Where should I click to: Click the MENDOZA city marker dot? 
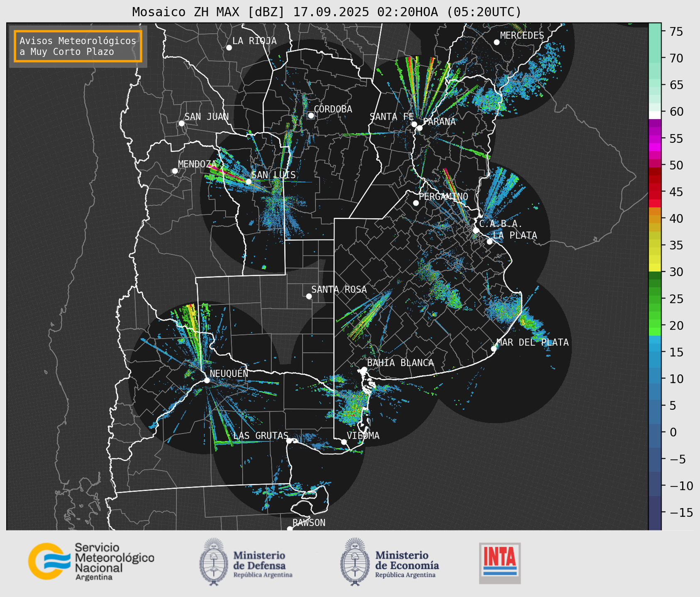pyautogui.click(x=175, y=171)
